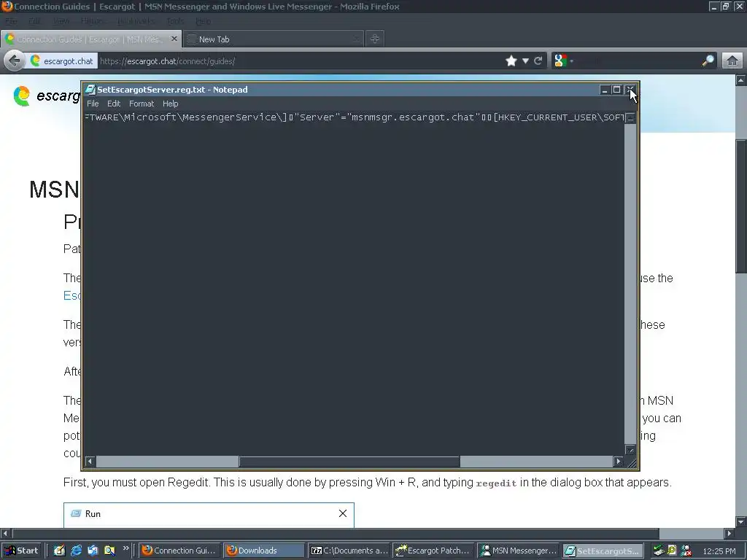Select the Connection Guides tab
Image resolution: width=747 pixels, height=560 pixels.
coord(90,39)
